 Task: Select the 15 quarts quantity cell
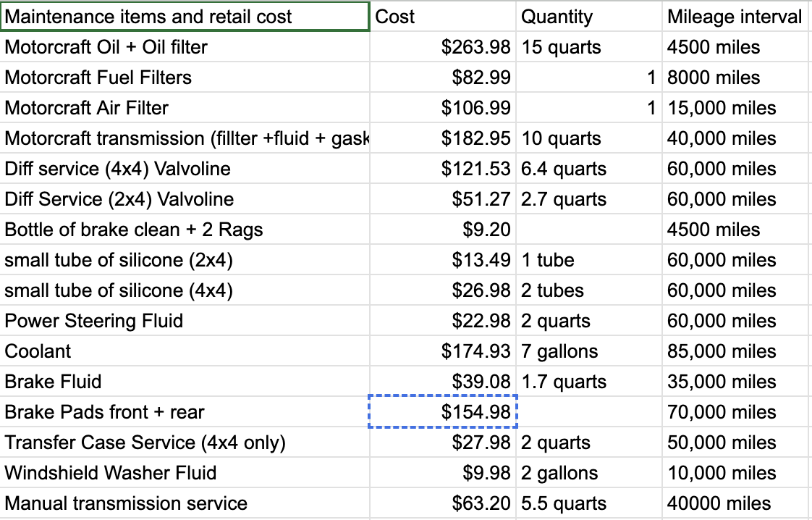(589, 47)
